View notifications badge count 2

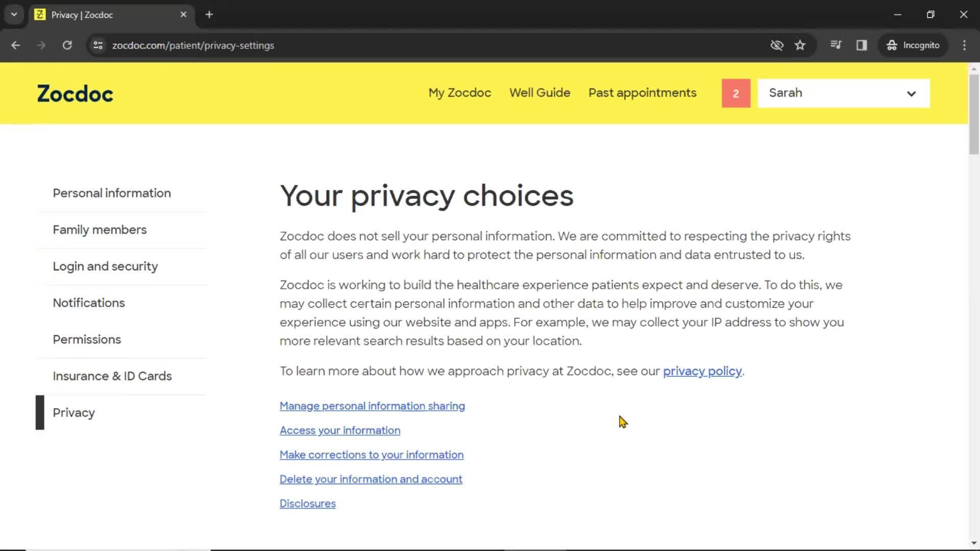point(736,93)
